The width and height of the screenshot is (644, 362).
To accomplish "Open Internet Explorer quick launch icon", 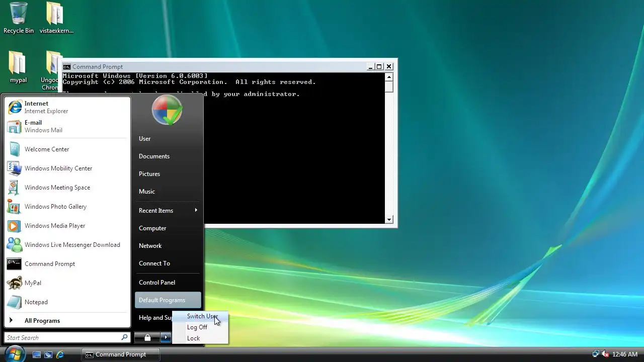I will coord(60,354).
